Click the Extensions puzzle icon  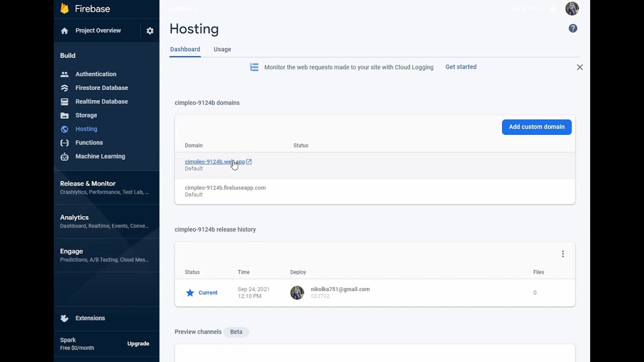coord(64,318)
